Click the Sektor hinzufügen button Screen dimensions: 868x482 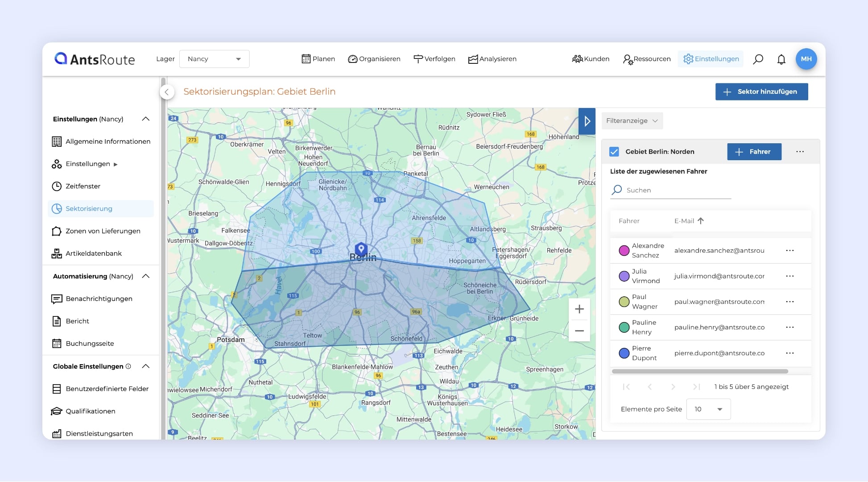(761, 91)
